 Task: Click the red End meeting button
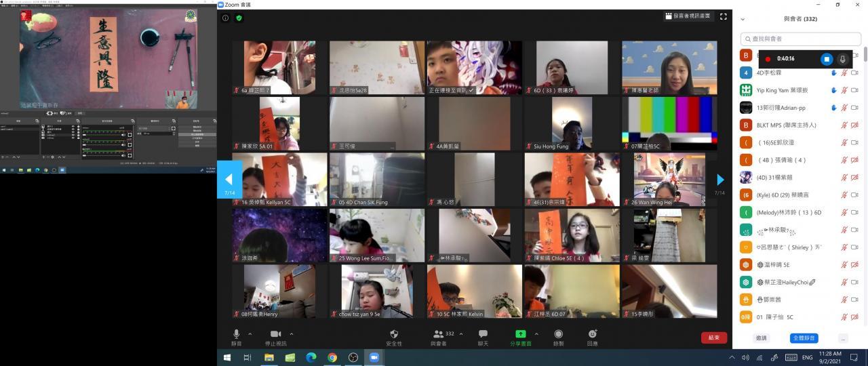[x=713, y=338]
